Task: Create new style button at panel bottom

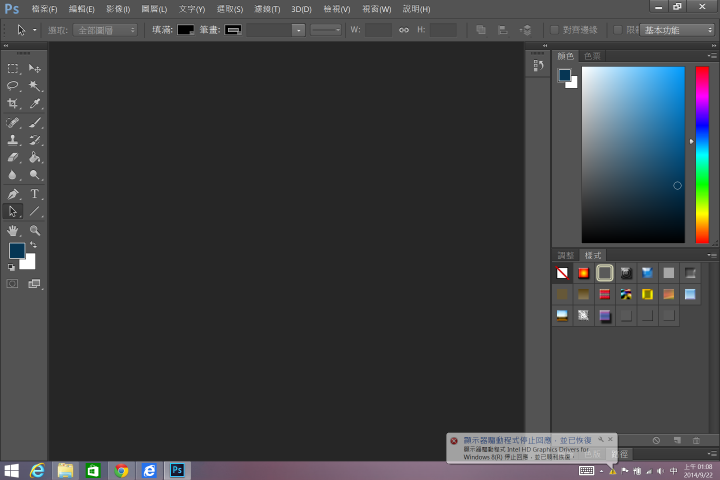Action: [x=677, y=440]
